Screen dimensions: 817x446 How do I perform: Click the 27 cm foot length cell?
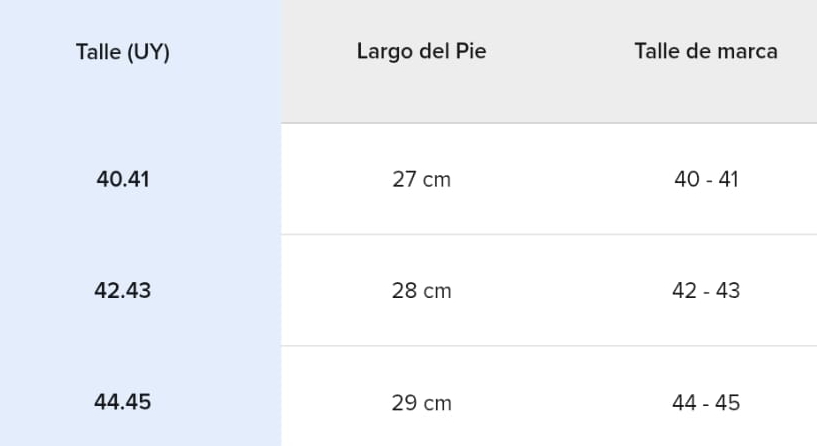click(421, 180)
